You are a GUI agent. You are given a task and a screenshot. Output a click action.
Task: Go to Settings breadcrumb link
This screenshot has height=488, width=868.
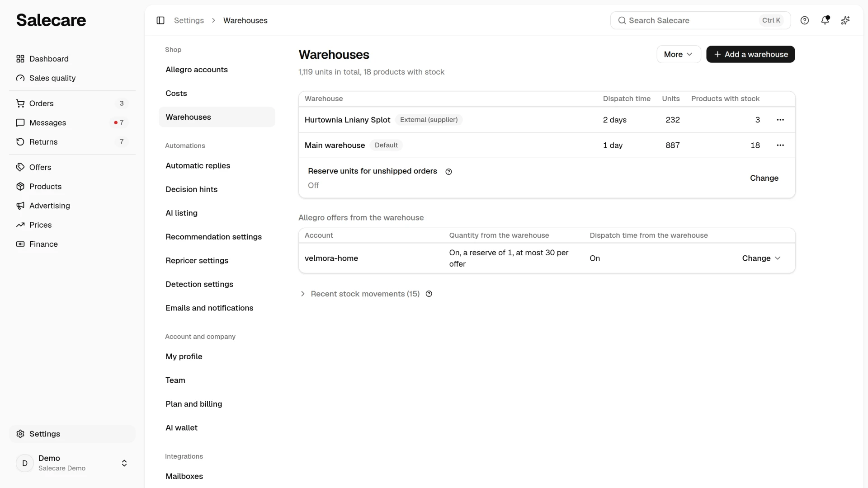click(189, 20)
